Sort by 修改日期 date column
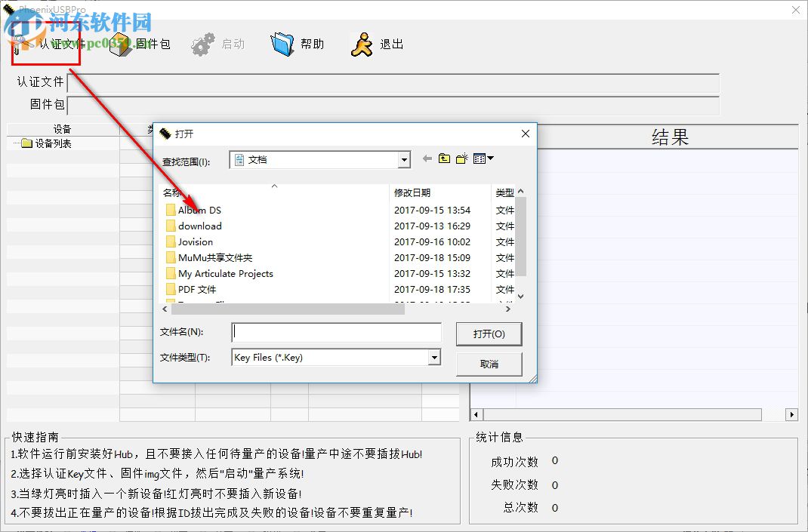 (414, 192)
